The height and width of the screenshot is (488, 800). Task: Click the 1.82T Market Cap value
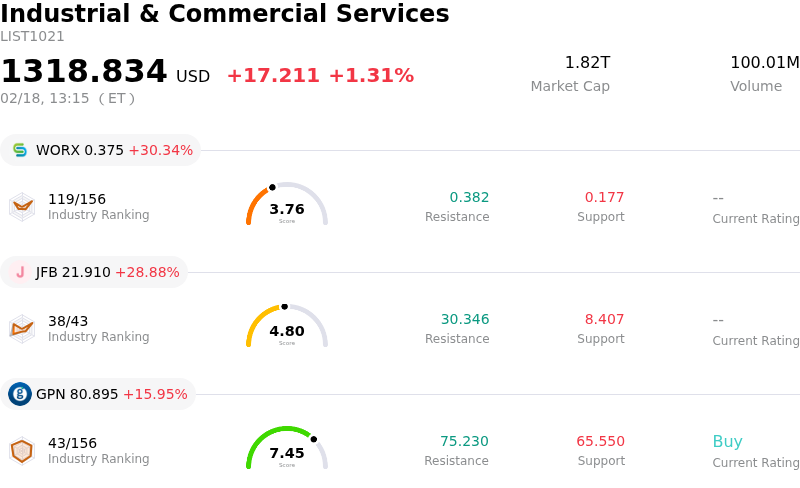[x=587, y=63]
